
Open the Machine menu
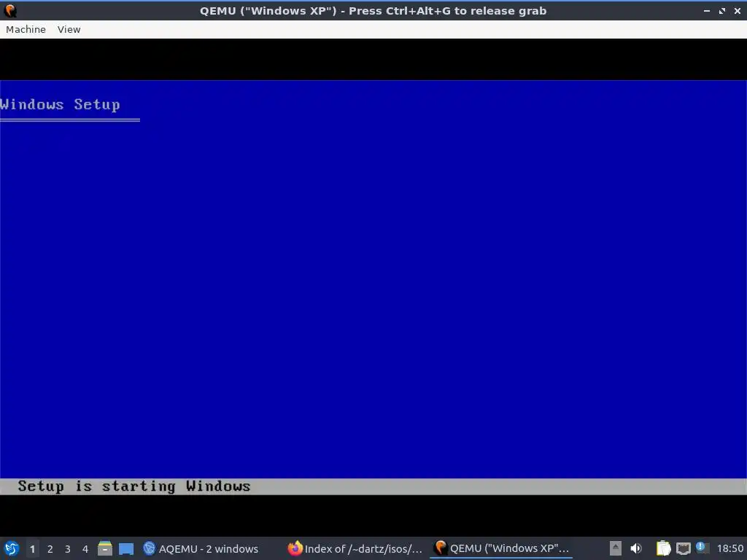26,29
